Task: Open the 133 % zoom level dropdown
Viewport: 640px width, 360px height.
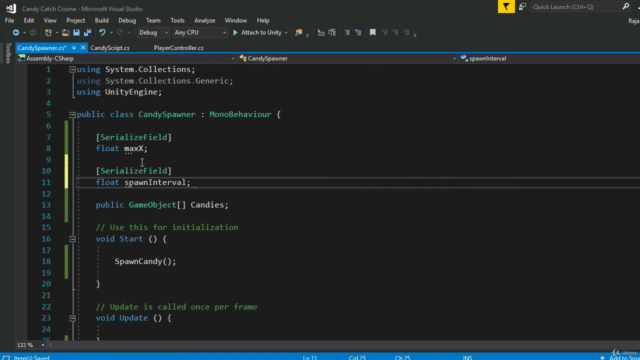Action: pyautogui.click(x=42, y=345)
